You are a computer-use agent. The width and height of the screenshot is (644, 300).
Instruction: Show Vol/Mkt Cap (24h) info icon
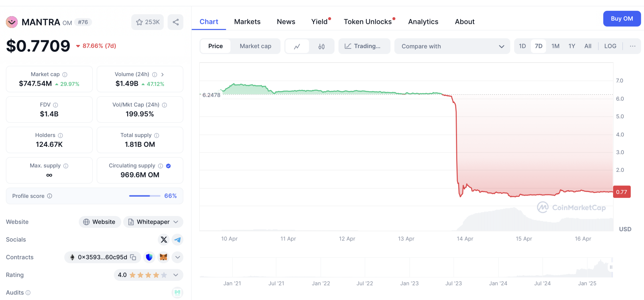(x=165, y=105)
